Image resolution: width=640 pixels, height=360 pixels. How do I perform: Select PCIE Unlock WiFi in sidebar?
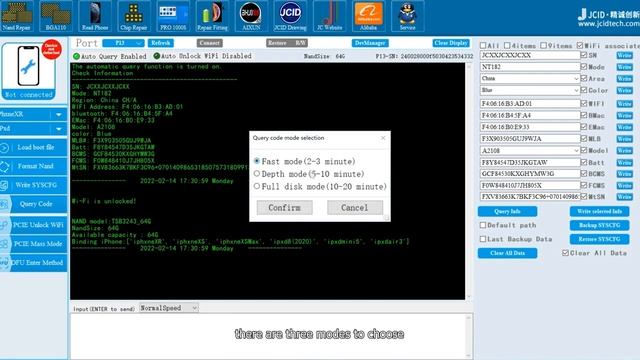33,225
